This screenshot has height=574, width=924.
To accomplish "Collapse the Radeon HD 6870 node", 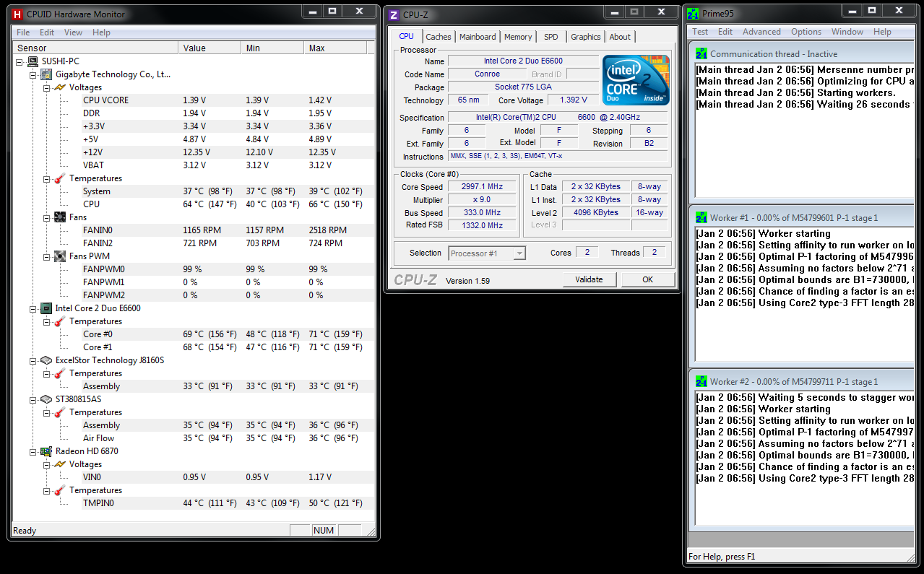I will 33,451.
